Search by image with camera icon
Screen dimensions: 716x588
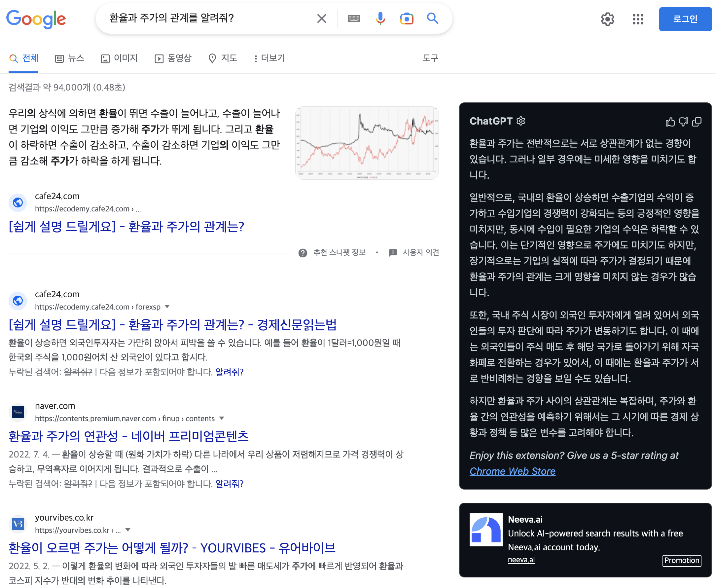click(407, 18)
